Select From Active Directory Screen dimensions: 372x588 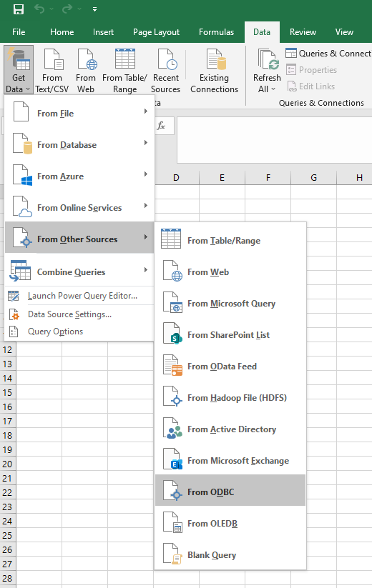[x=230, y=429]
